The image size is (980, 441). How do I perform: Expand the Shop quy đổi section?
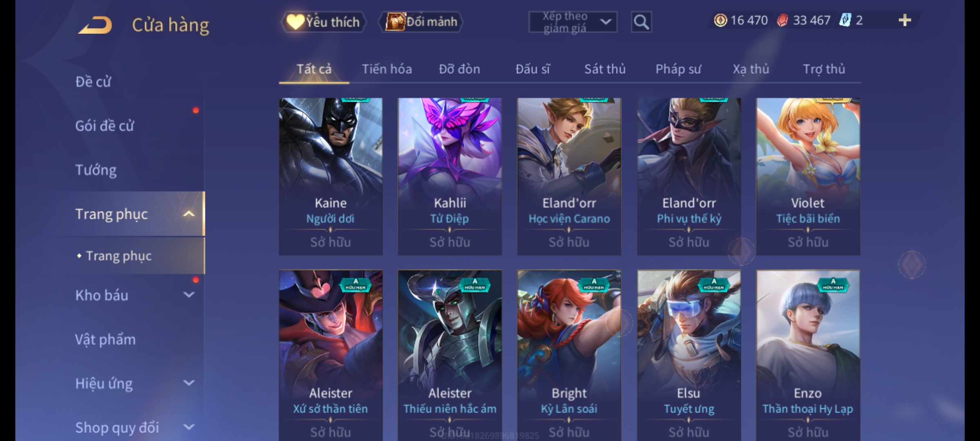coord(189,427)
